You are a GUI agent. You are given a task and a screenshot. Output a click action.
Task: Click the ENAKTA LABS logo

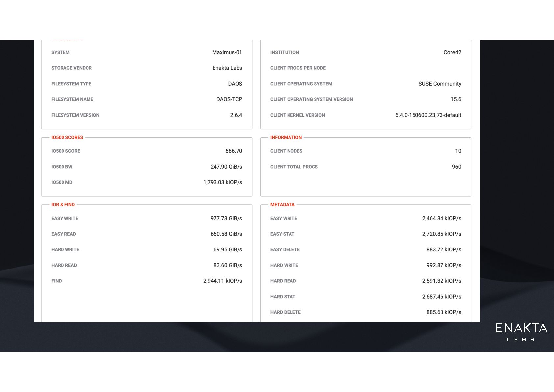pyautogui.click(x=521, y=332)
